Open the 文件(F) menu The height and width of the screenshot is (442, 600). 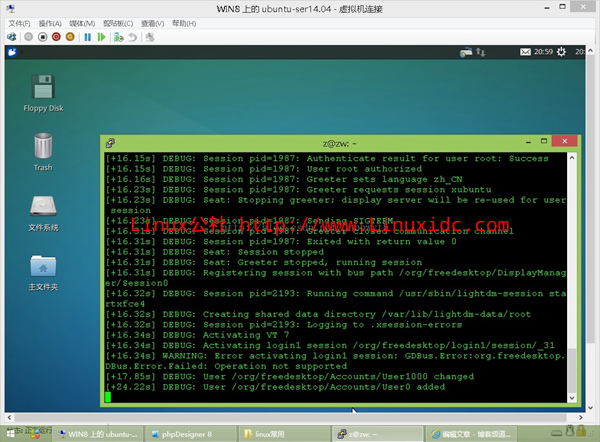coord(19,24)
